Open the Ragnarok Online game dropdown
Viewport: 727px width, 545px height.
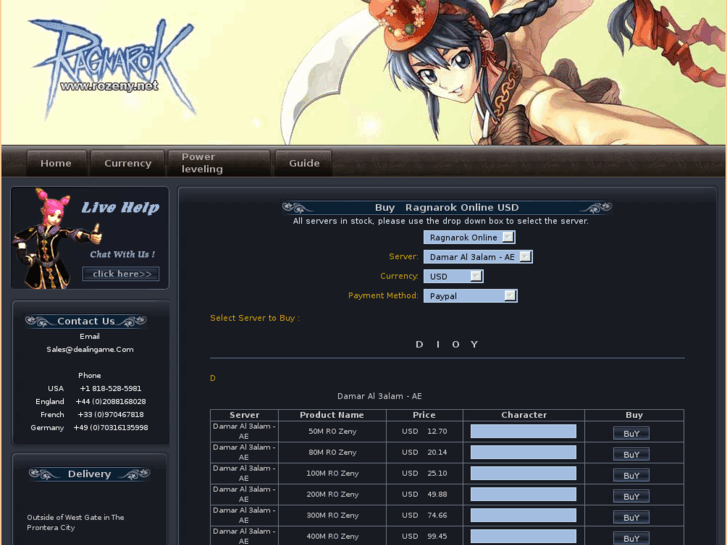pyautogui.click(x=469, y=237)
